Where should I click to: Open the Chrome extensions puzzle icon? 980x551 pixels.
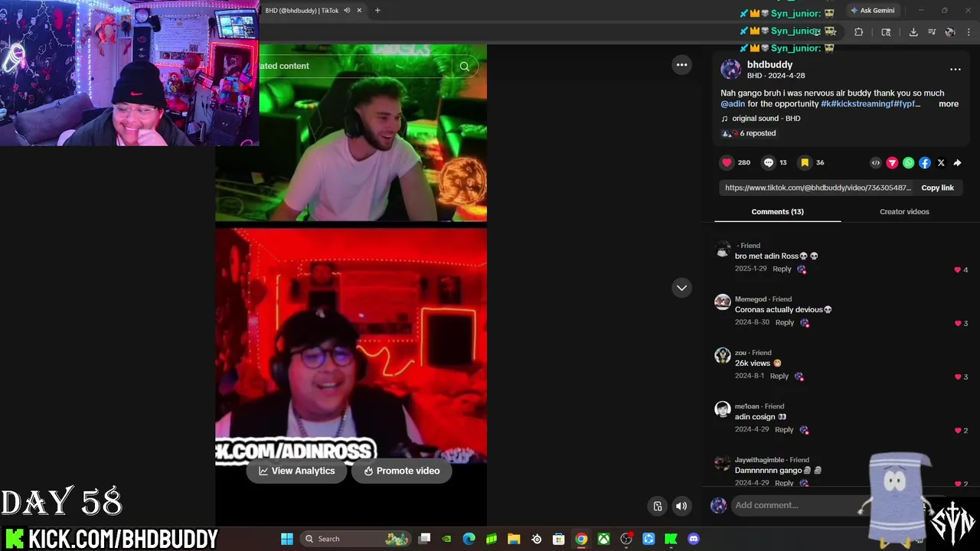pos(858,32)
